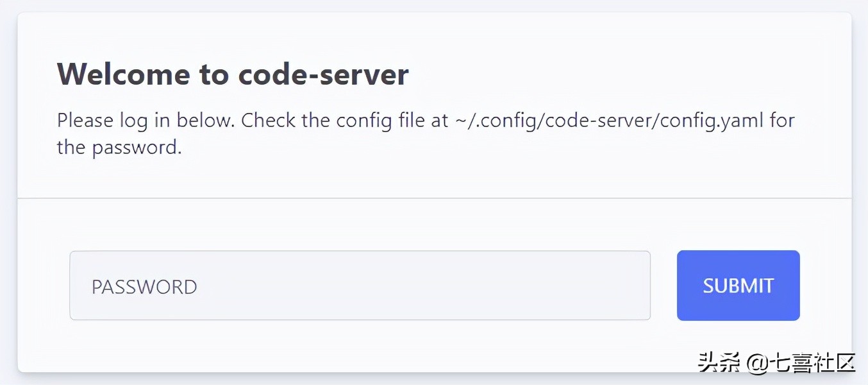Viewport: 868px width, 385px height.
Task: Click the horizontal divider under the instructions
Action: pyautogui.click(x=435, y=198)
